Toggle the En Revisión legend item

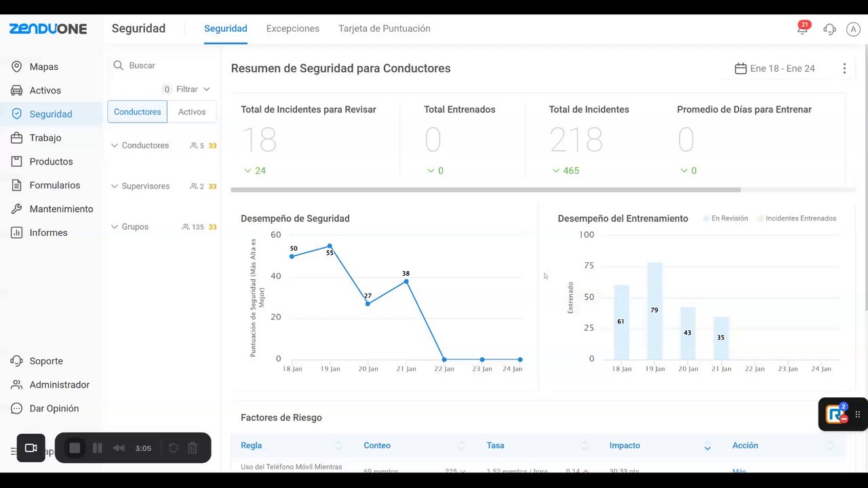tap(726, 218)
